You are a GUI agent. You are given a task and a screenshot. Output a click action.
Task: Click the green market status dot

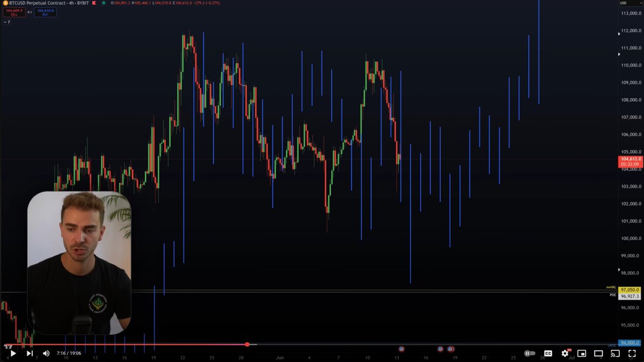coord(103,3)
